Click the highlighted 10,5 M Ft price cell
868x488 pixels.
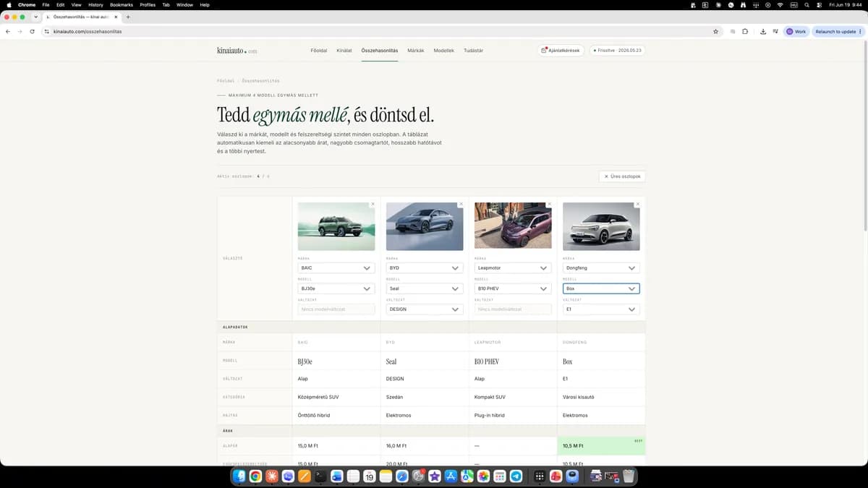(x=601, y=446)
